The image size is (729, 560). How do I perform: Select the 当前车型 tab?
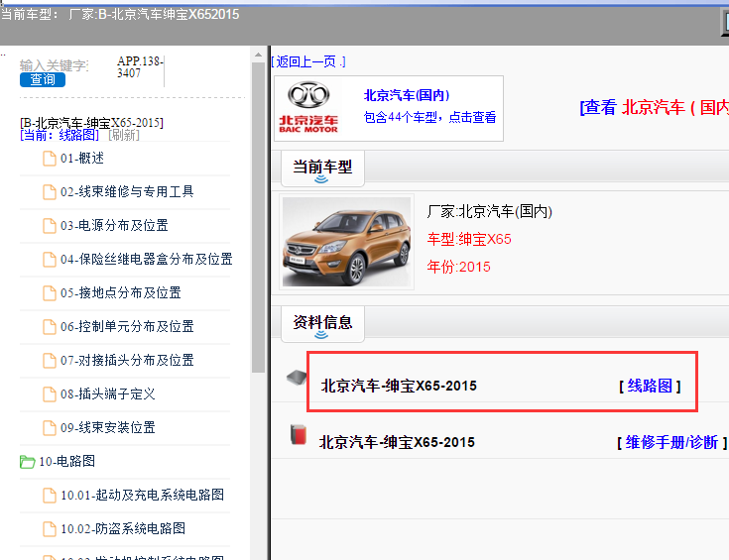coord(322,168)
